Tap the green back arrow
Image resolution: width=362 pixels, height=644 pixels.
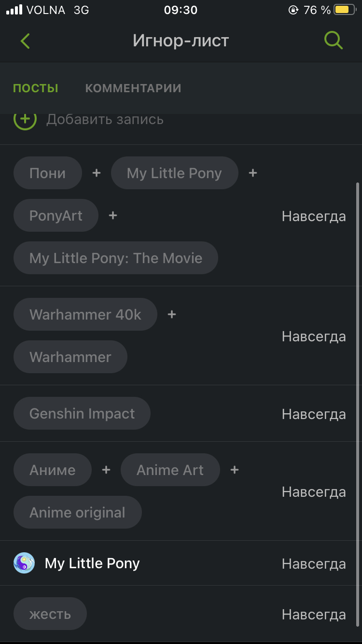[x=25, y=41]
